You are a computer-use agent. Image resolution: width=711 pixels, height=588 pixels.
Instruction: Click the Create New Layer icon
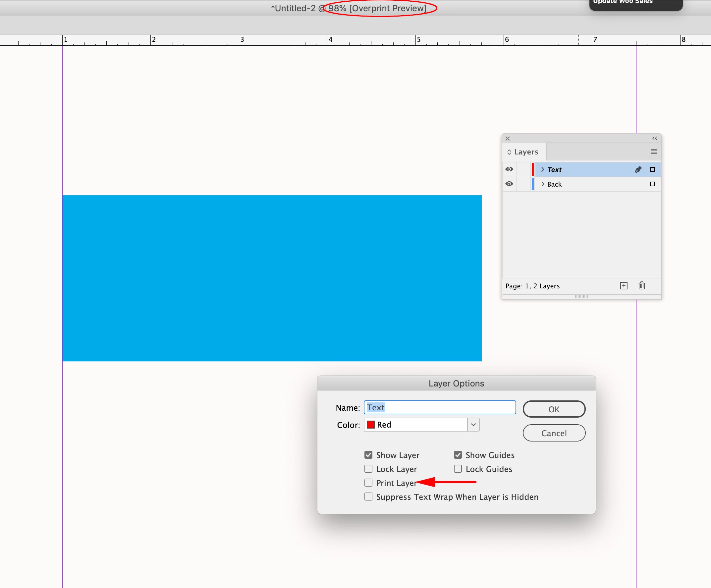pyautogui.click(x=624, y=285)
